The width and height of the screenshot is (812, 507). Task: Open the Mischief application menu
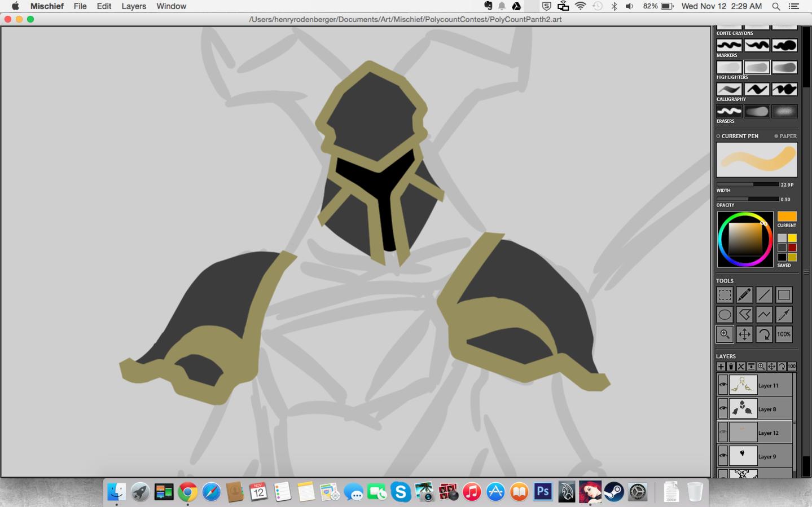(x=47, y=6)
